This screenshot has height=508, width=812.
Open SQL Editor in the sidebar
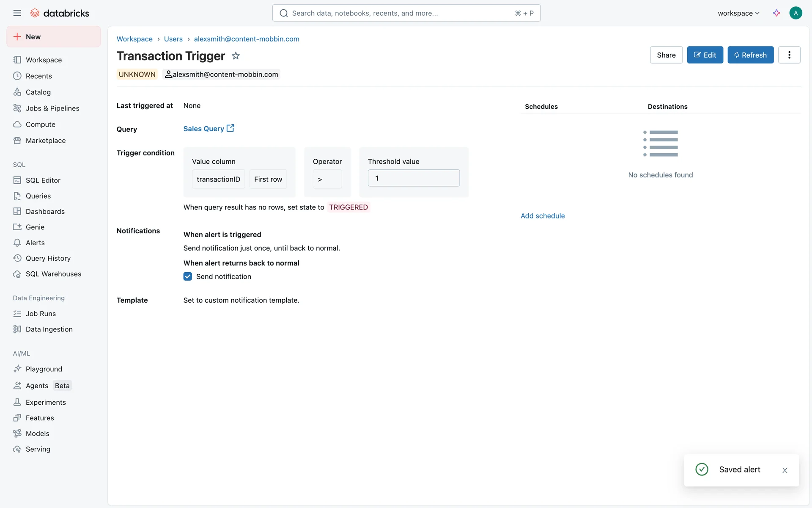point(43,180)
